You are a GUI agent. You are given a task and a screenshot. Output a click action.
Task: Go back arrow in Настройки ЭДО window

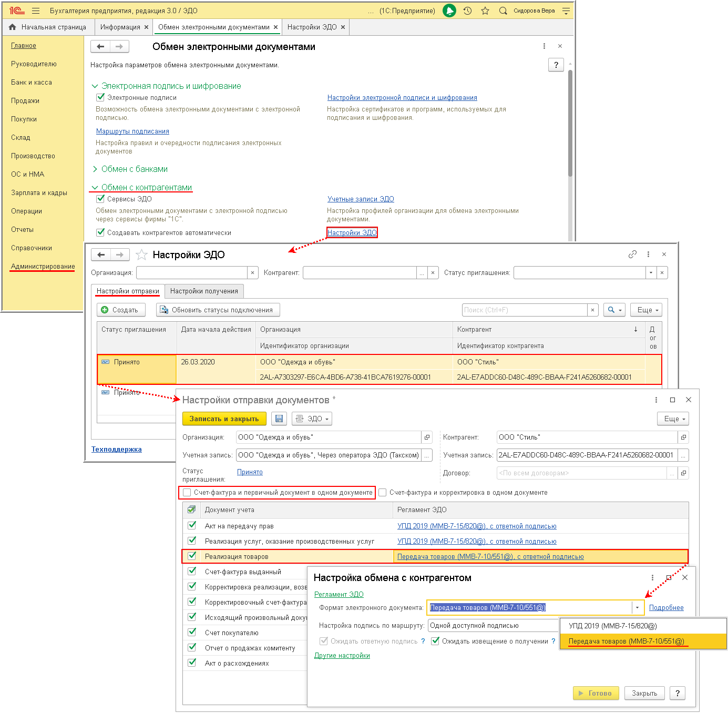[101, 255]
